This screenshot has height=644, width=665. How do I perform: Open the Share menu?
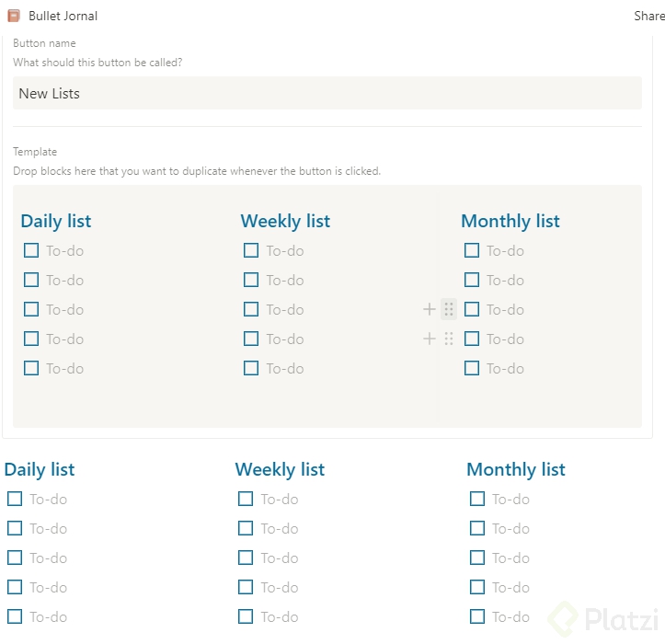pos(648,16)
